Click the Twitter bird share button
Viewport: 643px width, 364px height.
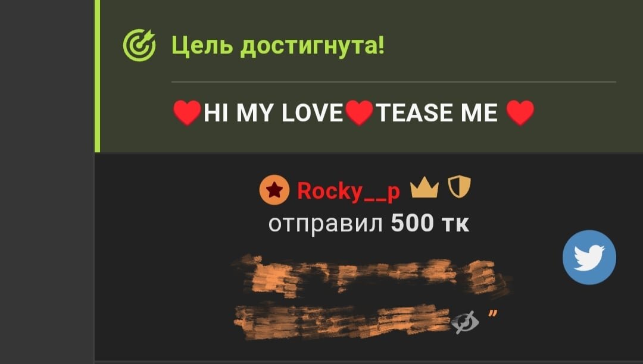[x=589, y=257]
